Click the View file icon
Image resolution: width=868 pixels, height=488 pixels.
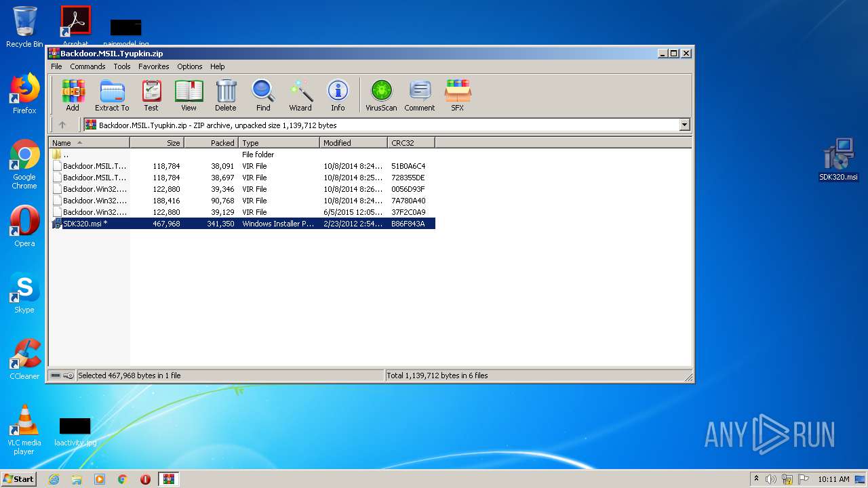pos(189,96)
